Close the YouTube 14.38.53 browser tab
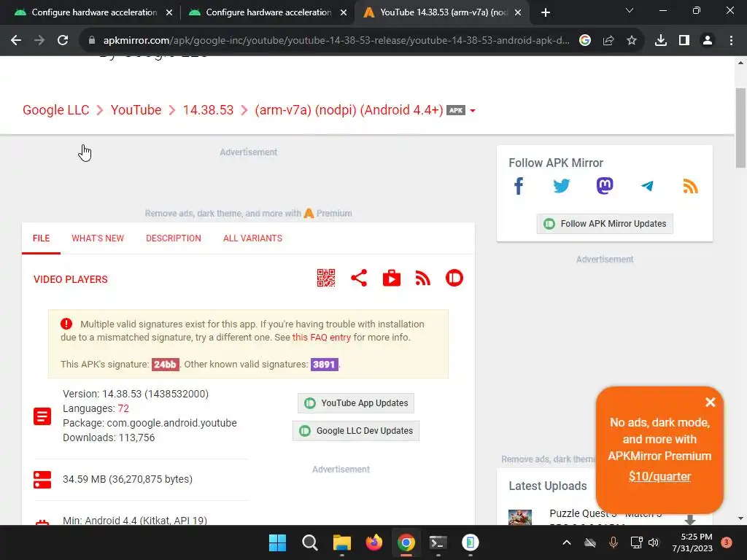 (x=518, y=12)
